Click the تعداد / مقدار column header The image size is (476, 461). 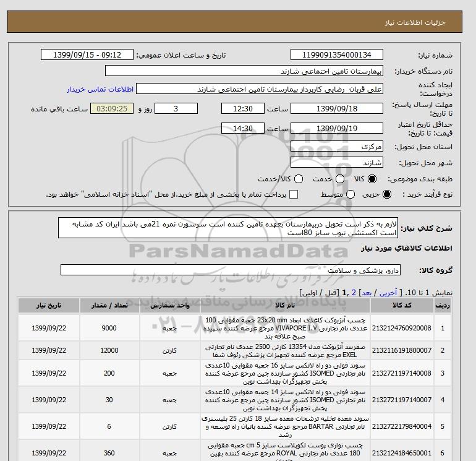(109, 306)
